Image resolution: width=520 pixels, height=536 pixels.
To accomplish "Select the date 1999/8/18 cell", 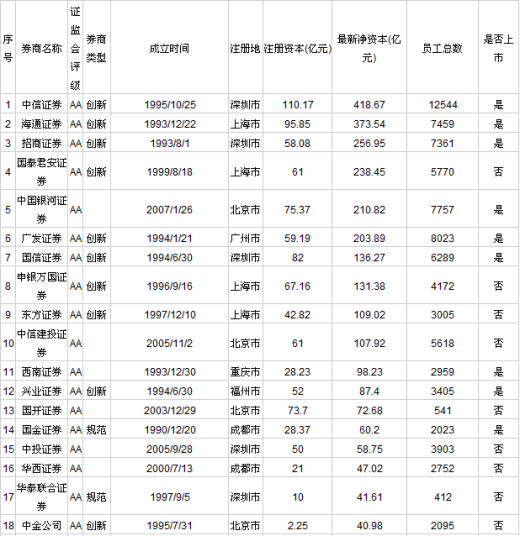I will tap(169, 172).
